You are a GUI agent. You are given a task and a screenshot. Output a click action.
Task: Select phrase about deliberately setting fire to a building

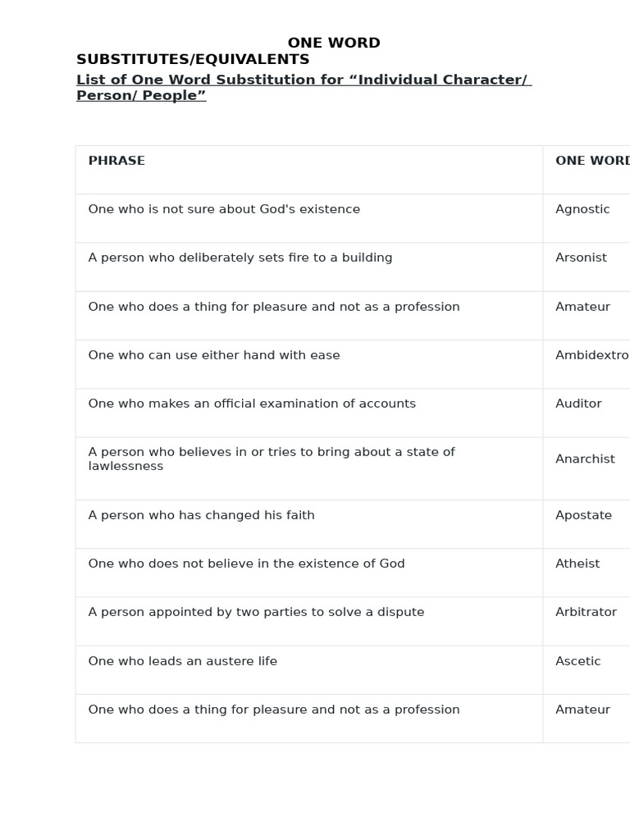coord(240,258)
